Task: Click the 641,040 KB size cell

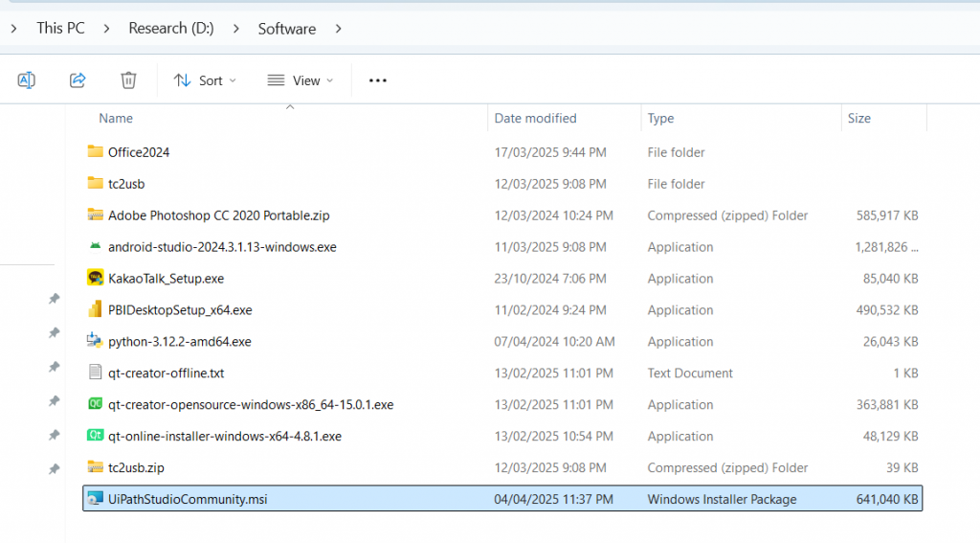Action: (x=887, y=499)
